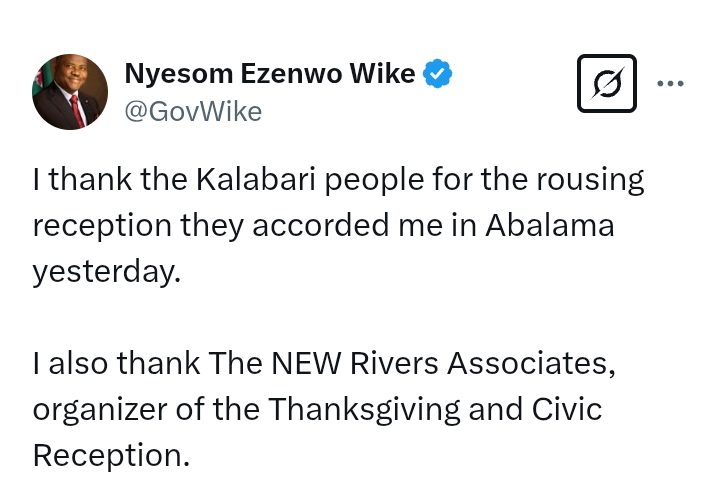The image size is (719, 490).
Task: Open the @GovWike handle link
Action: click(x=193, y=111)
